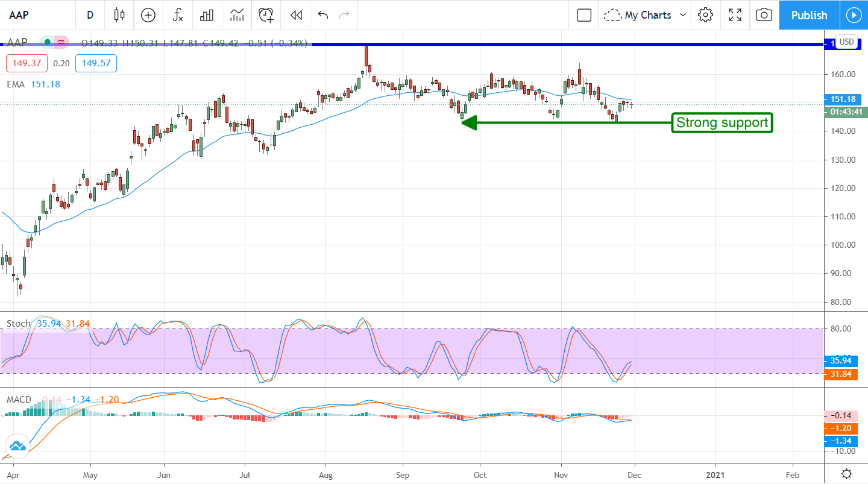Open indicator templates icon
Viewport: 868px width, 484px height.
pos(237,15)
